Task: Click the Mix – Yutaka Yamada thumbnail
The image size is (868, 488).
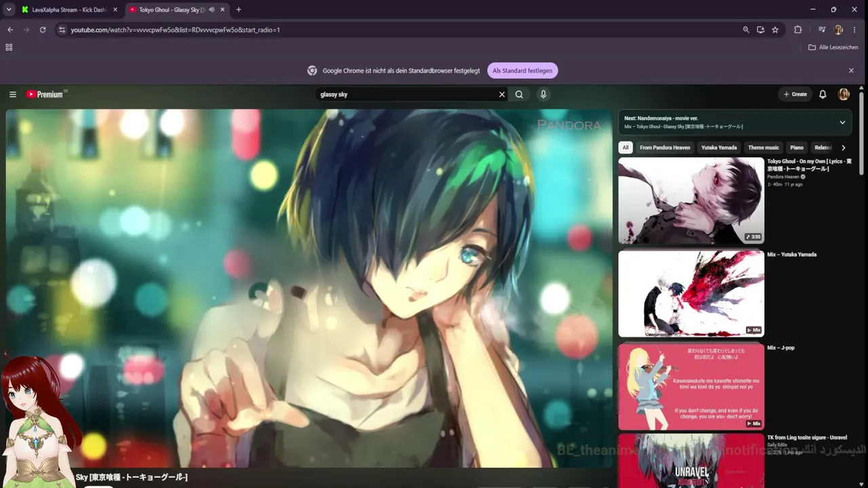Action: [691, 294]
